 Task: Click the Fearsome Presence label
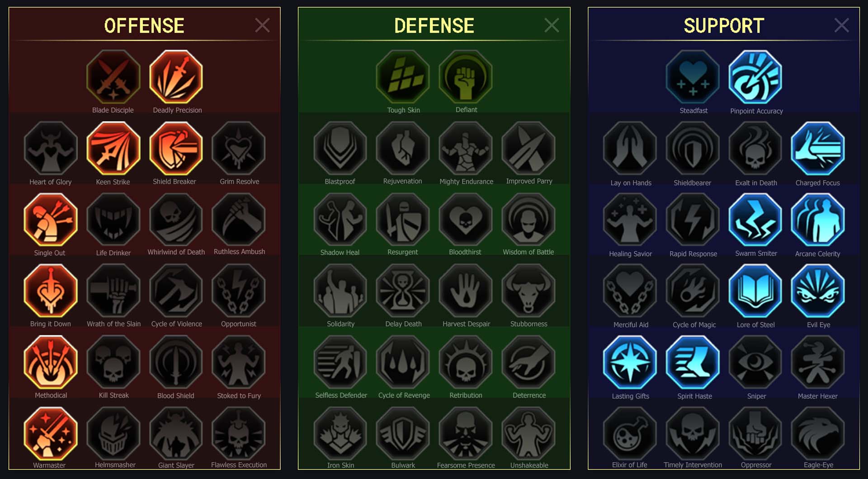466,465
